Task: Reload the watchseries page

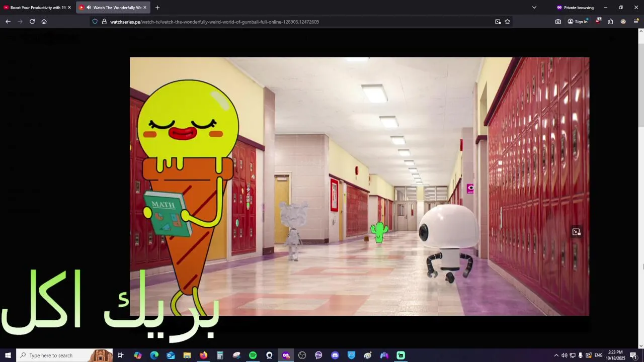Action: tap(32, 22)
